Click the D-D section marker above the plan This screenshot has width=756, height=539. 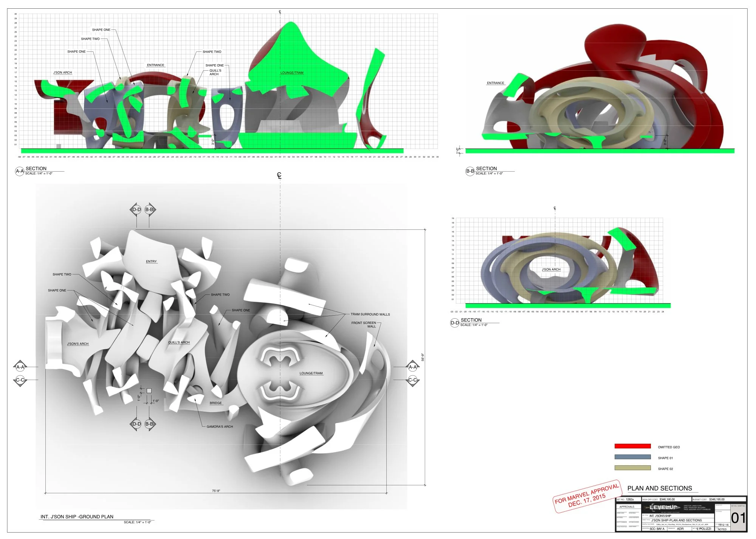(x=136, y=209)
